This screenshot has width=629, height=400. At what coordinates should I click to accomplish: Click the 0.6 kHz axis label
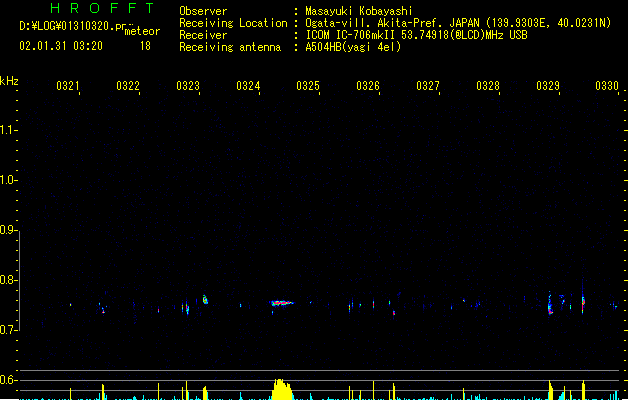coord(8,380)
